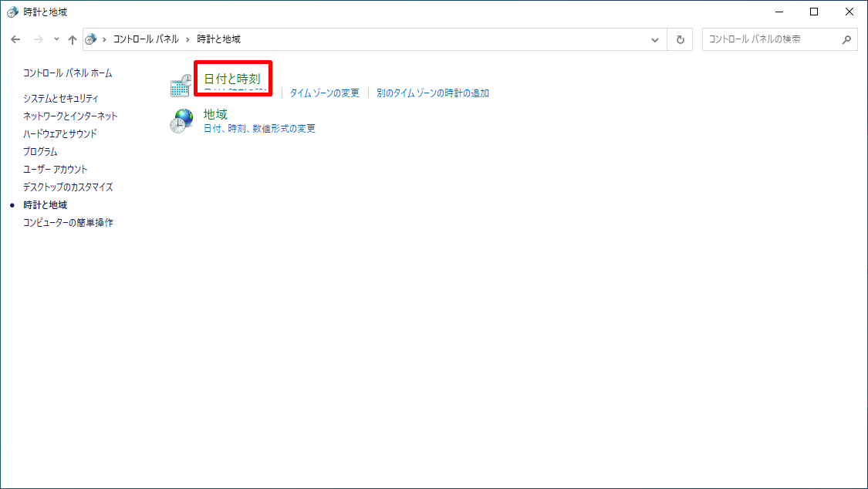Select システムとセキュリティ in sidebar
The width and height of the screenshot is (868, 489).
[60, 99]
